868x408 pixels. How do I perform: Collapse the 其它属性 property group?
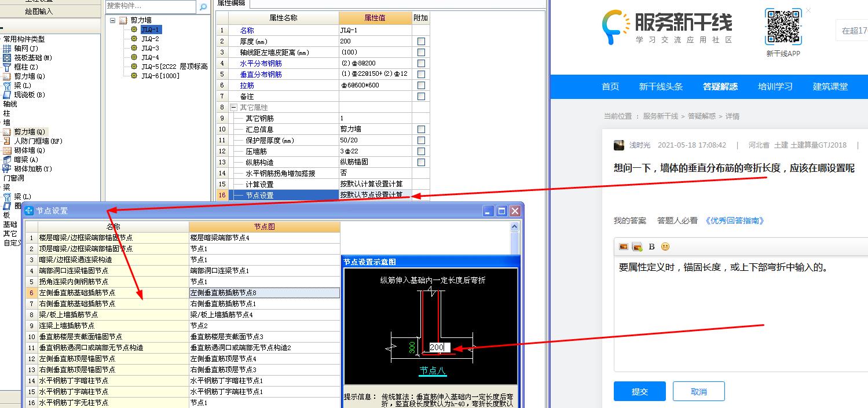pyautogui.click(x=233, y=107)
